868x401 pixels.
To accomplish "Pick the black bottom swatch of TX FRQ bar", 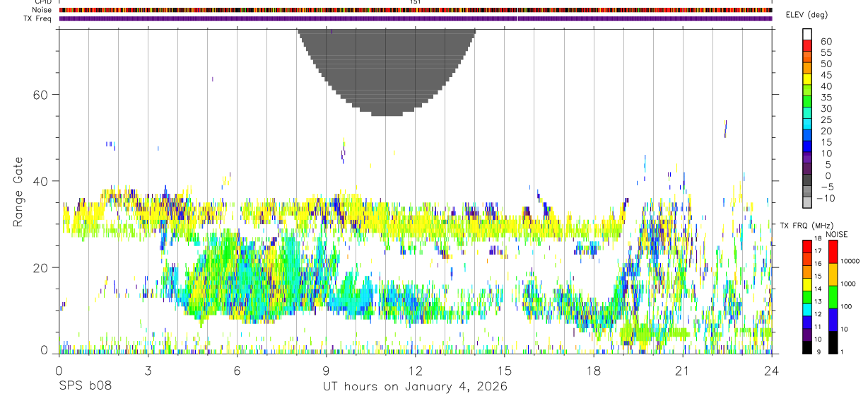I will 807,347.
